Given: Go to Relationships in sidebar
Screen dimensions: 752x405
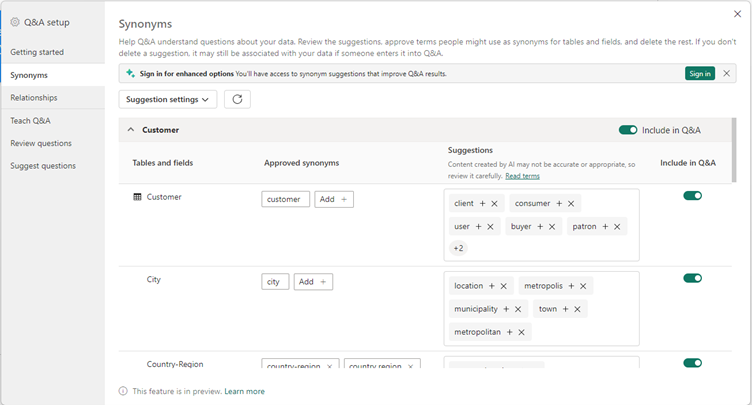Looking at the screenshot, I should (34, 98).
